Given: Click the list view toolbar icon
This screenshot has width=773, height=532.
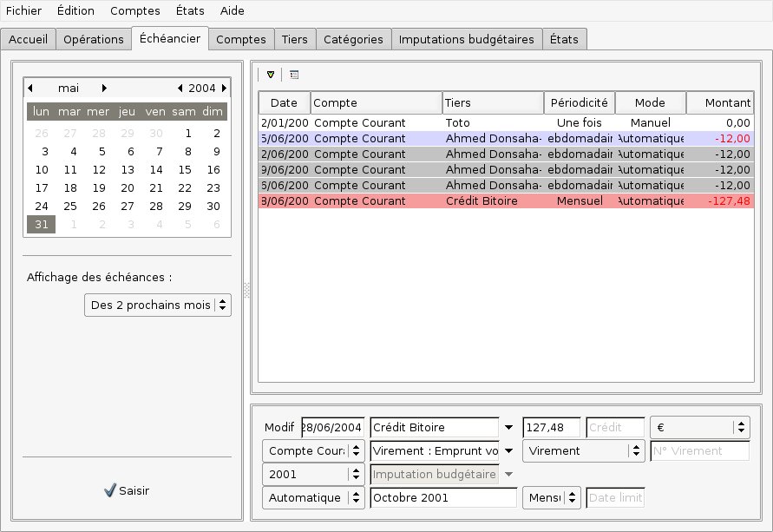Looking at the screenshot, I should (x=294, y=75).
